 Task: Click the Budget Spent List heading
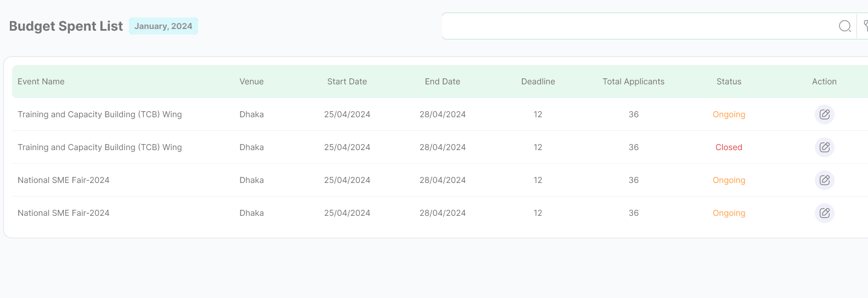pos(66,26)
